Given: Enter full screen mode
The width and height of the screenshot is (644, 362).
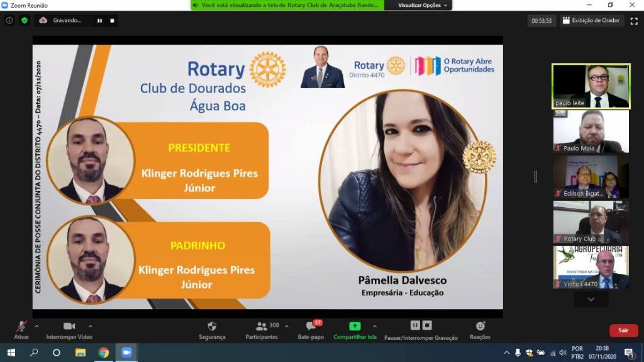Looking at the screenshot, I should coord(633,20).
